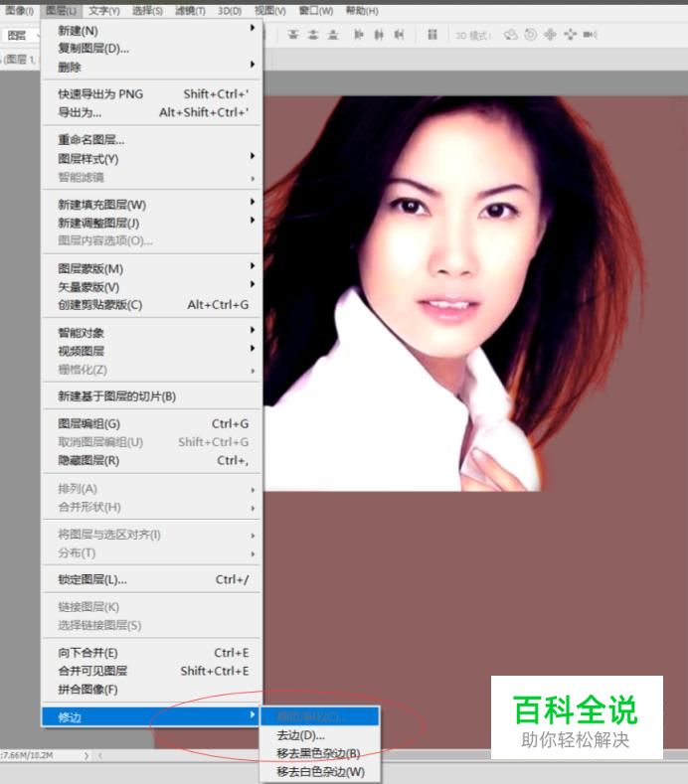Open the 图像(I) menu
Screen dimensions: 688x784
[x=20, y=11]
